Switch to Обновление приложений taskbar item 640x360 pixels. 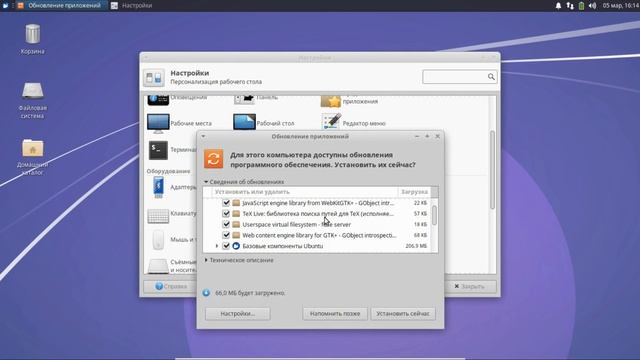click(x=60, y=5)
